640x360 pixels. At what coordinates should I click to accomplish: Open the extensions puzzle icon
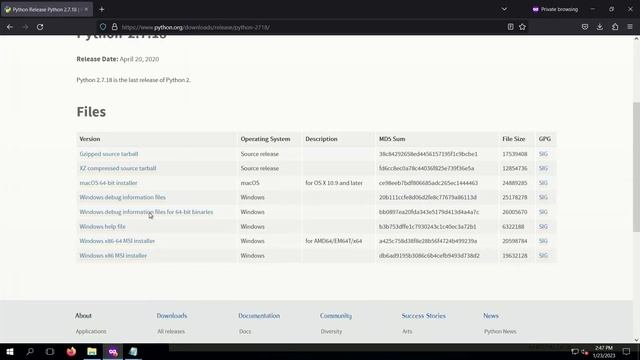click(615, 27)
